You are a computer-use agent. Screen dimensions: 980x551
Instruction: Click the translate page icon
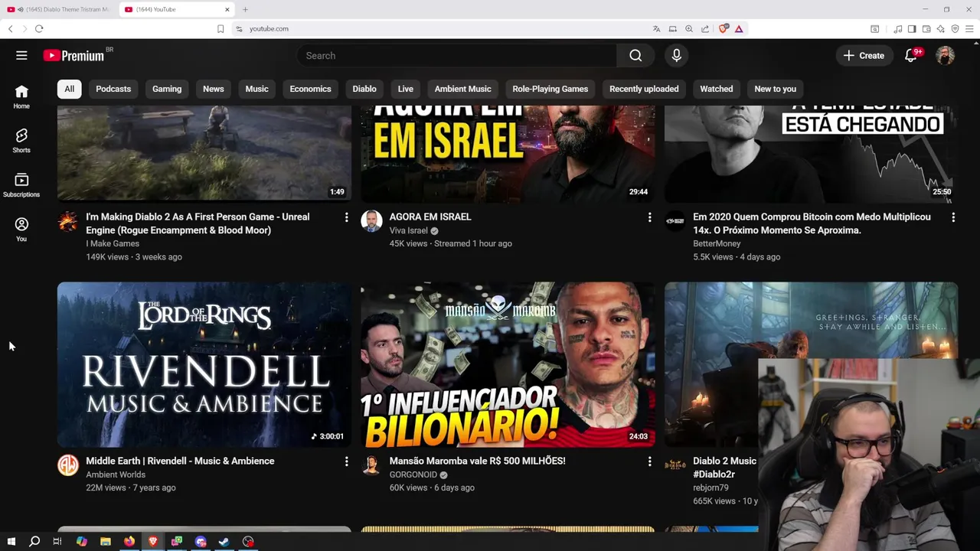coord(656,28)
